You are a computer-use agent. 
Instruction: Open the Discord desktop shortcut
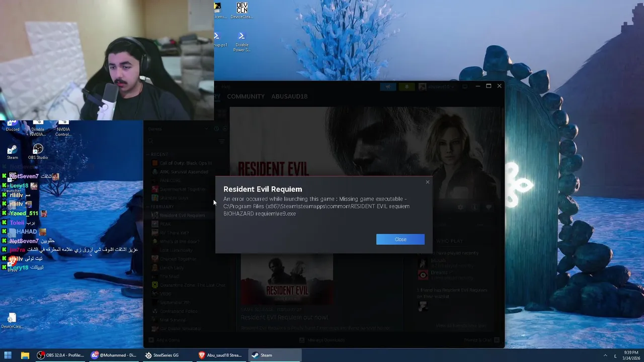(13, 126)
